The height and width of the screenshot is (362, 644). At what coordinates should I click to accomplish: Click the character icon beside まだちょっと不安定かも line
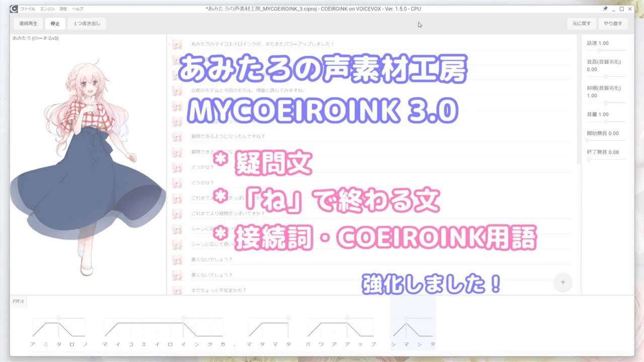pyautogui.click(x=177, y=290)
